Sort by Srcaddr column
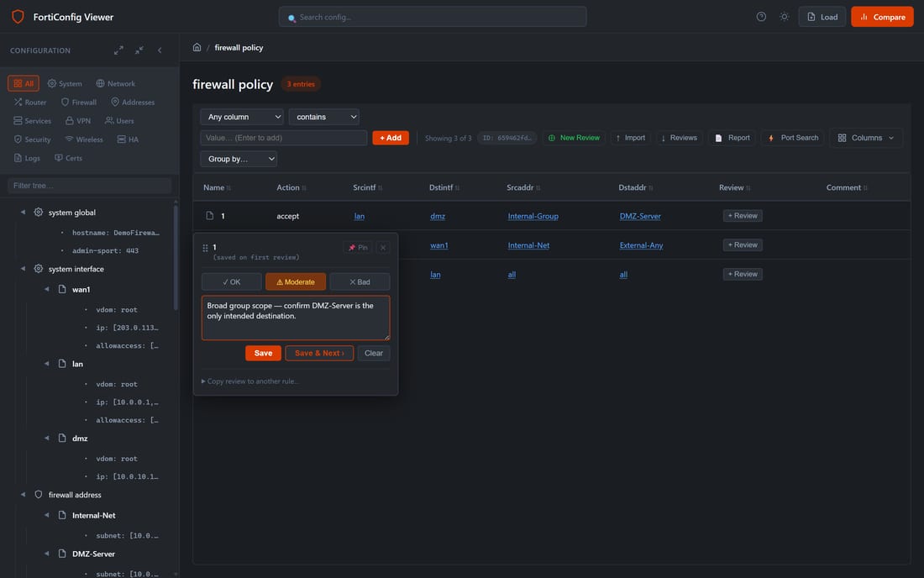The image size is (924, 578). 523,187
